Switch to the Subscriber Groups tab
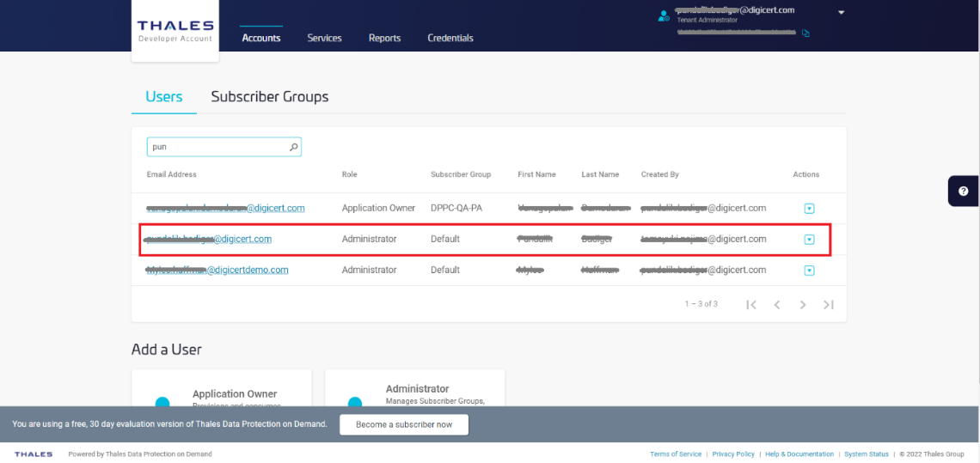980x463 pixels. [x=270, y=96]
